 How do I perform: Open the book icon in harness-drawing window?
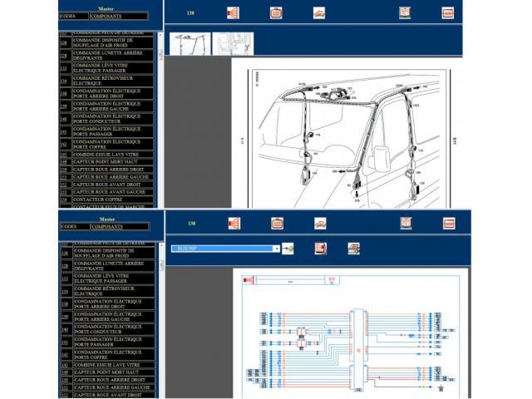click(405, 13)
